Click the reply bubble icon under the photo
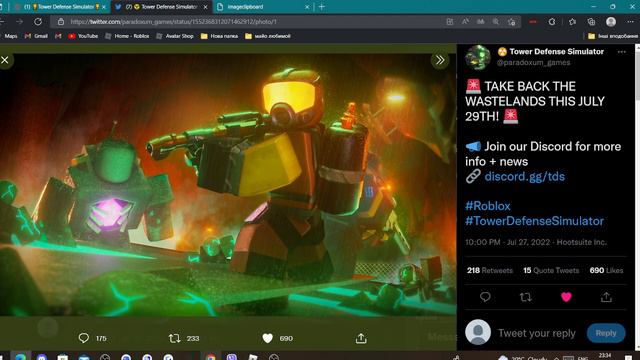The height and width of the screenshot is (360, 640). 84,338
